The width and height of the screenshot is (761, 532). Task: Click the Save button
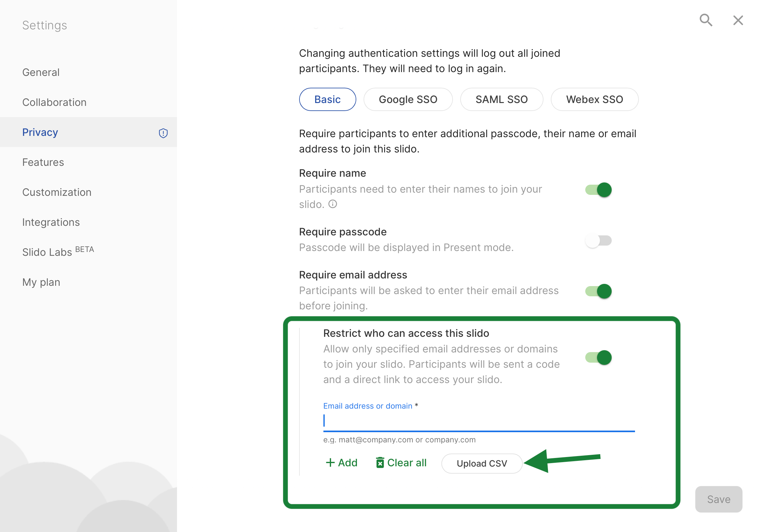click(x=719, y=499)
